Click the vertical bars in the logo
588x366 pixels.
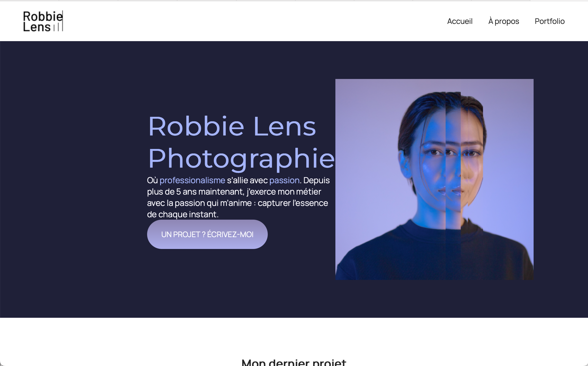click(x=58, y=27)
